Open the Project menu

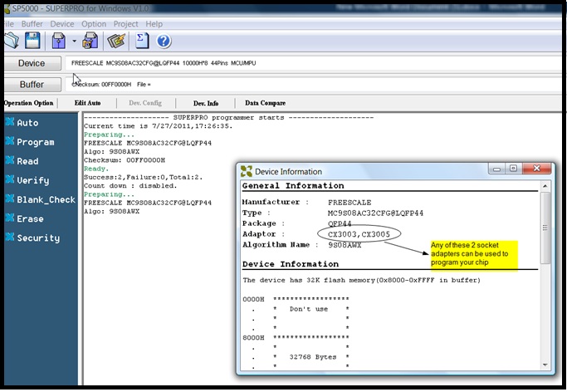126,24
